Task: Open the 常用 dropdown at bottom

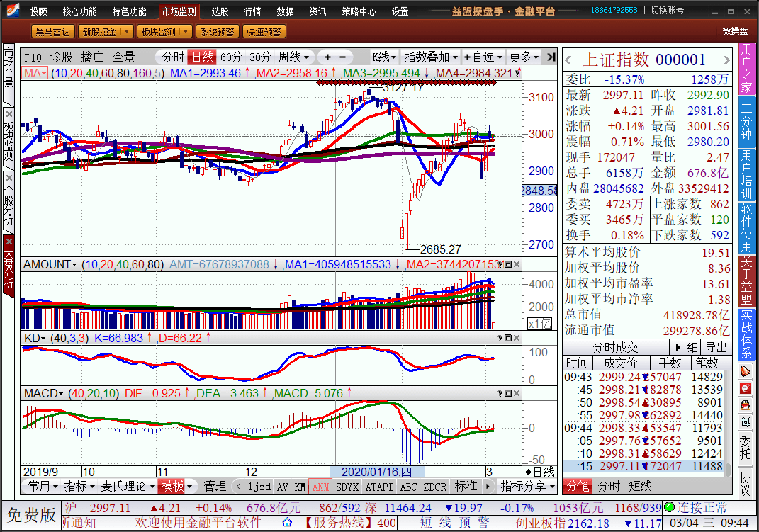Action: tap(43, 486)
